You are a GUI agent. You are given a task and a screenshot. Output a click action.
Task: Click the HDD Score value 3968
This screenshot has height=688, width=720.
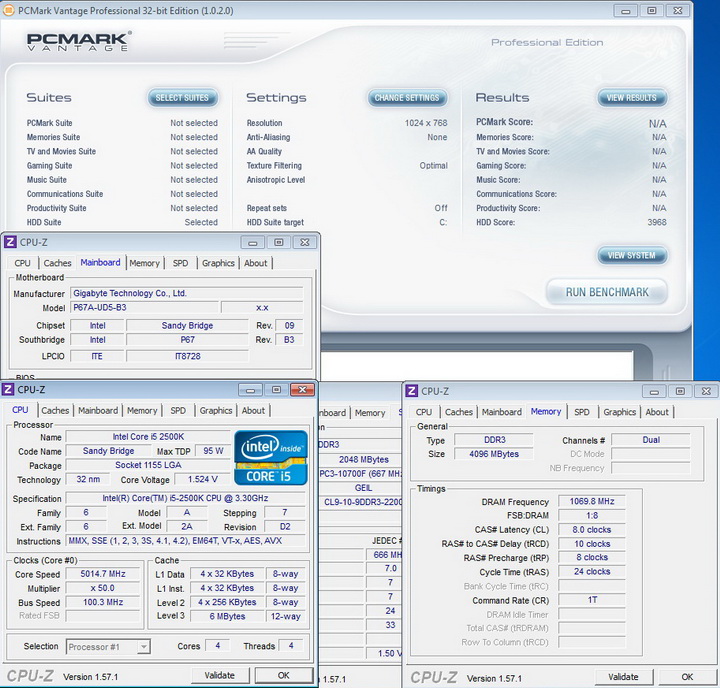click(657, 222)
